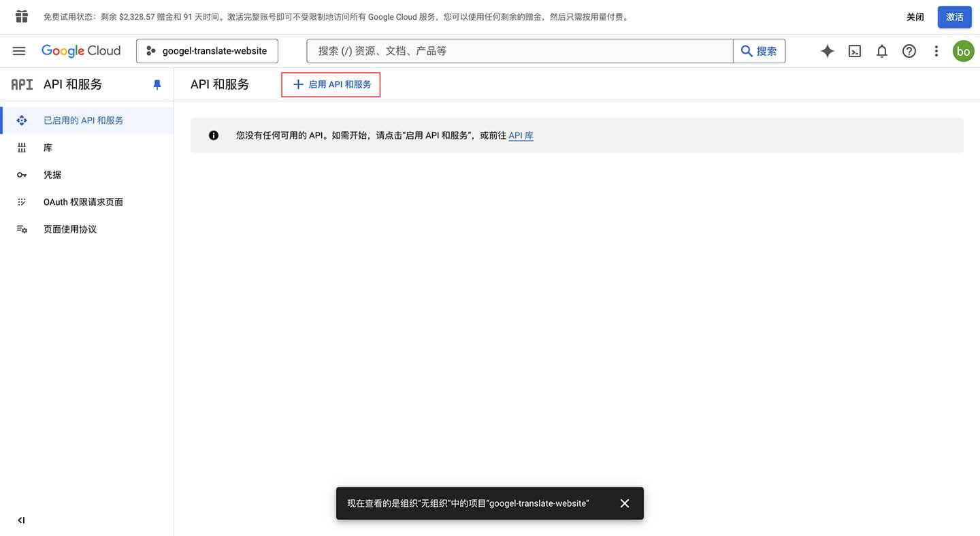Click the gift icon in trial banner

22,16
